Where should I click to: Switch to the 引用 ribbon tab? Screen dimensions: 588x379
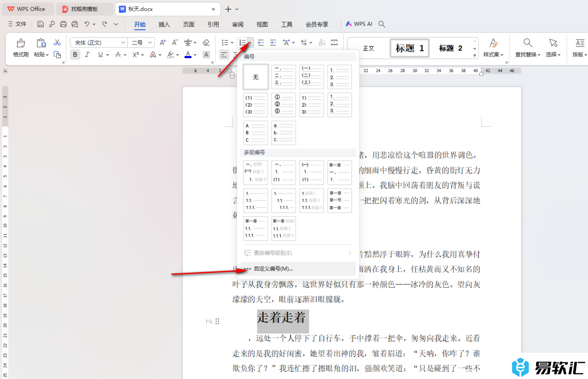[x=213, y=24]
